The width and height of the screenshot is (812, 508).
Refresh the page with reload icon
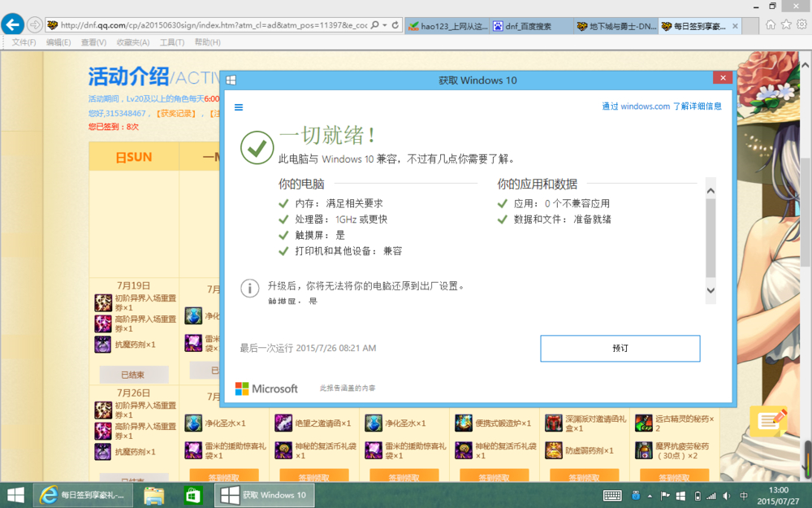395,25
